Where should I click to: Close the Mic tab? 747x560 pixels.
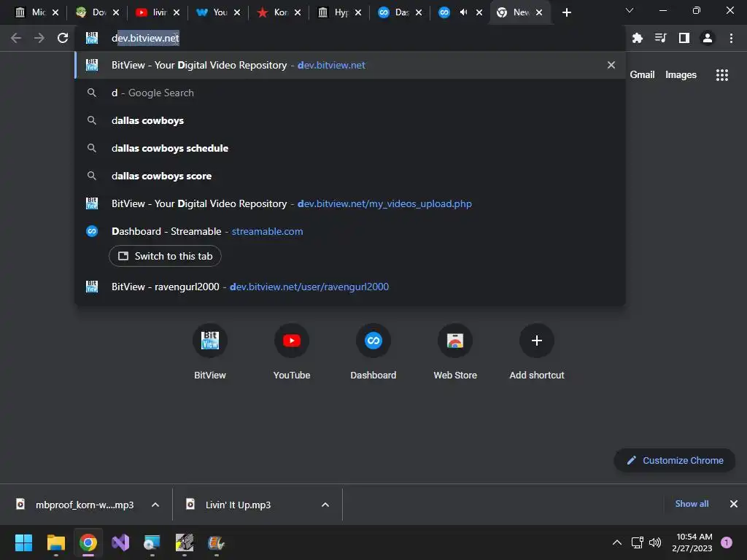(55, 12)
